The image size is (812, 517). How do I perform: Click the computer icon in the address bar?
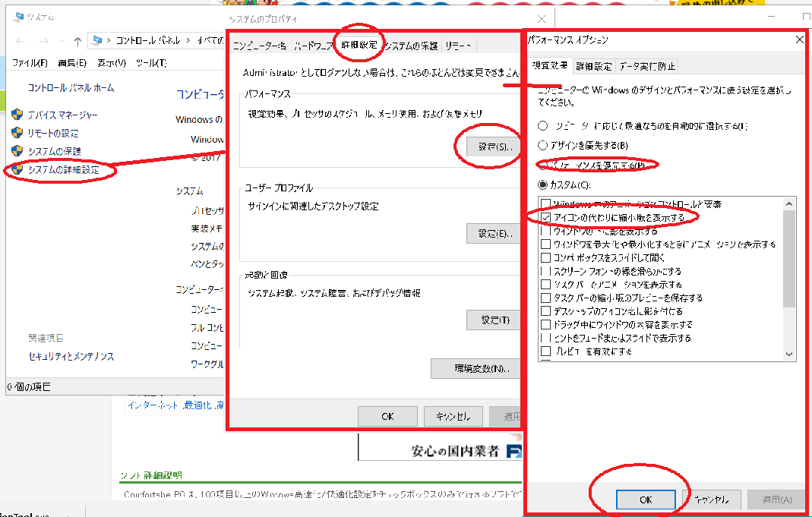96,40
